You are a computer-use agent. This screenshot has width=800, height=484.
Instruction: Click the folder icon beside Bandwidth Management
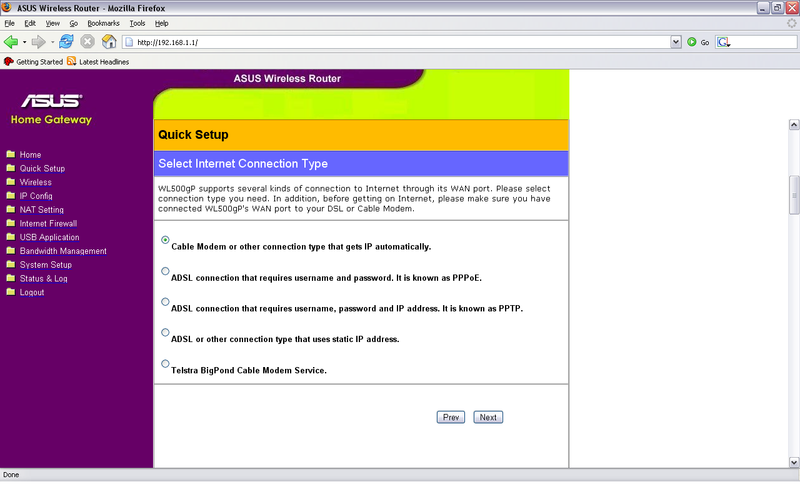point(11,250)
